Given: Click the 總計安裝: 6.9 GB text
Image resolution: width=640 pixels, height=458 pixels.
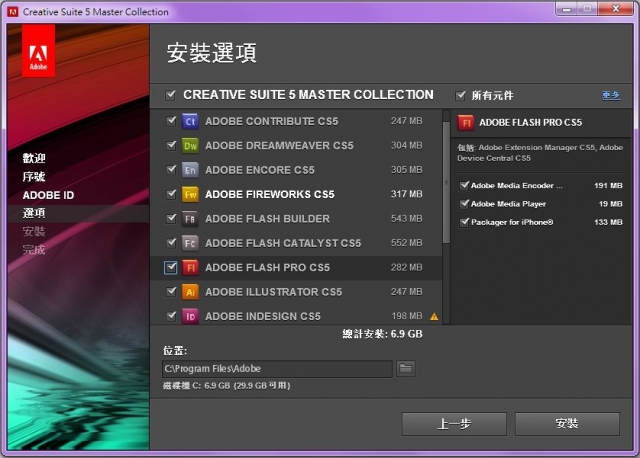Looking at the screenshot, I should click(x=382, y=334).
